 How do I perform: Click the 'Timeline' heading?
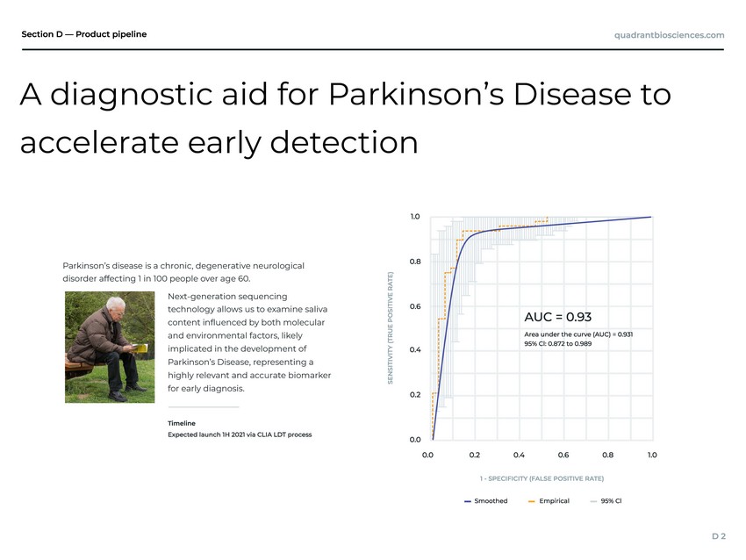coord(182,423)
